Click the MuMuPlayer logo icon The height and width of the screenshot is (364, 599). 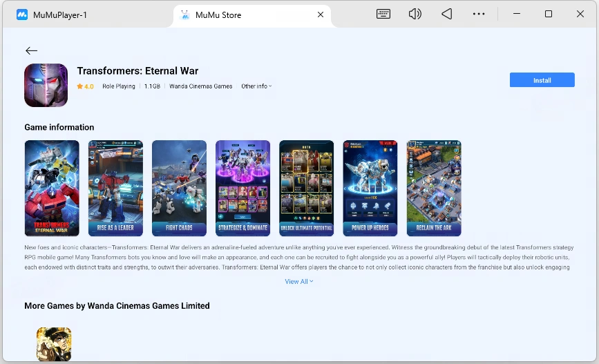tap(22, 15)
